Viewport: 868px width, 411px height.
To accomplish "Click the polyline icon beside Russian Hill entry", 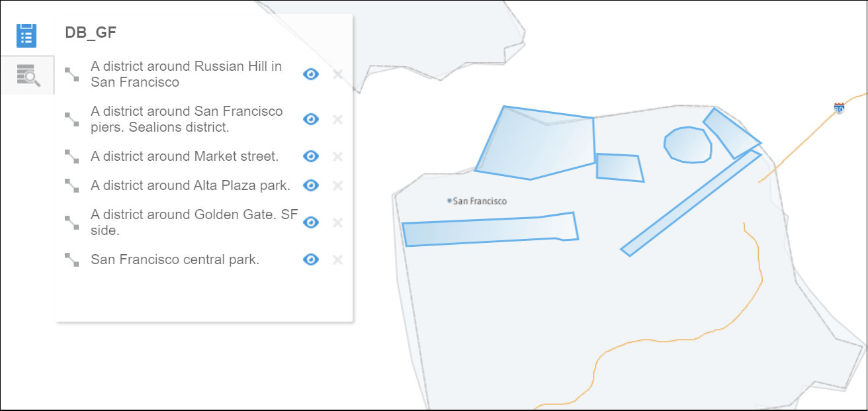I will tap(71, 74).
